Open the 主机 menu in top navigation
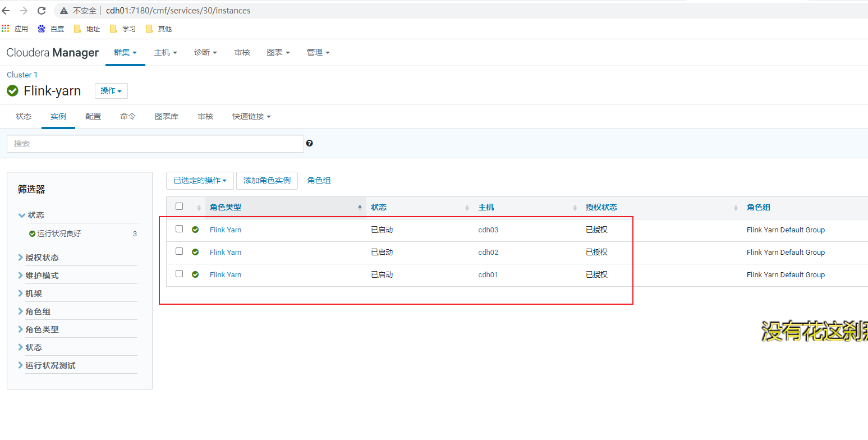 [x=165, y=52]
